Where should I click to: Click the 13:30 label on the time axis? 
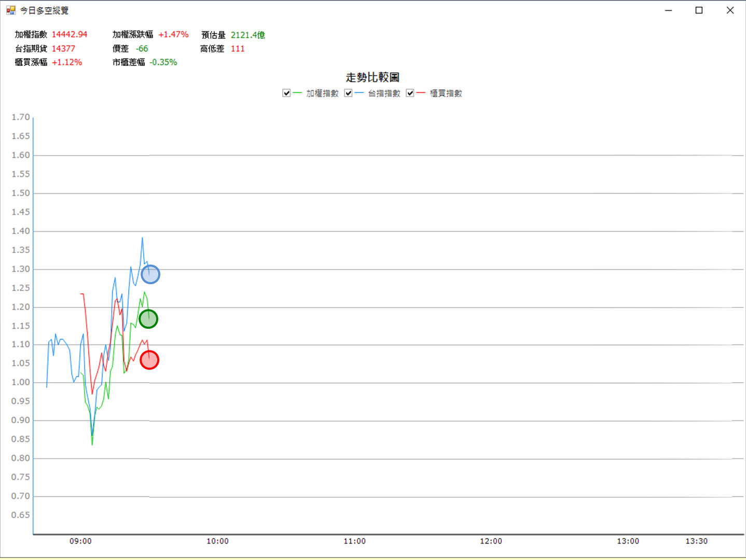click(x=696, y=541)
